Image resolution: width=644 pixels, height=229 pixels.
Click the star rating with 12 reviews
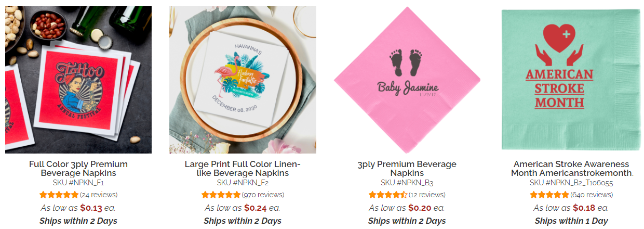coord(388,195)
